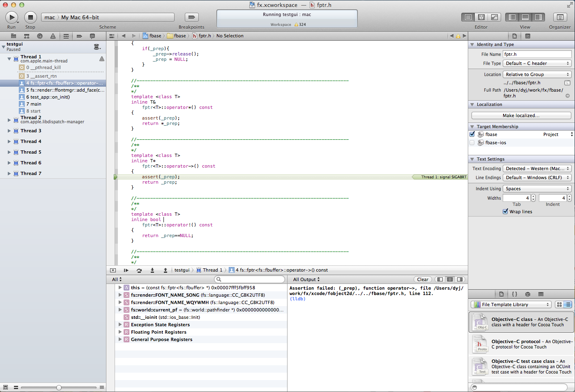Click the Run button in toolbar
The image size is (575, 392).
11,17
